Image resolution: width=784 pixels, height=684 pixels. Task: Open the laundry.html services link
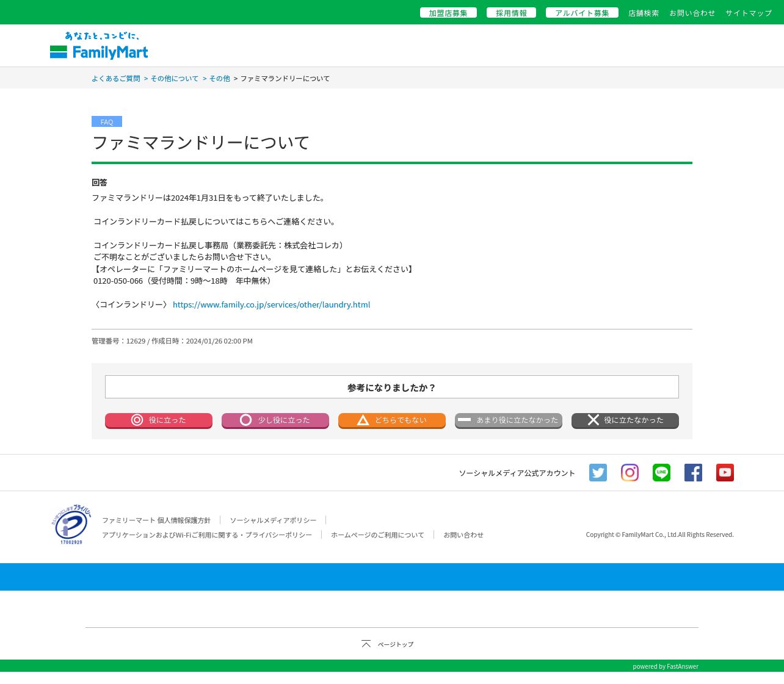pos(271,304)
